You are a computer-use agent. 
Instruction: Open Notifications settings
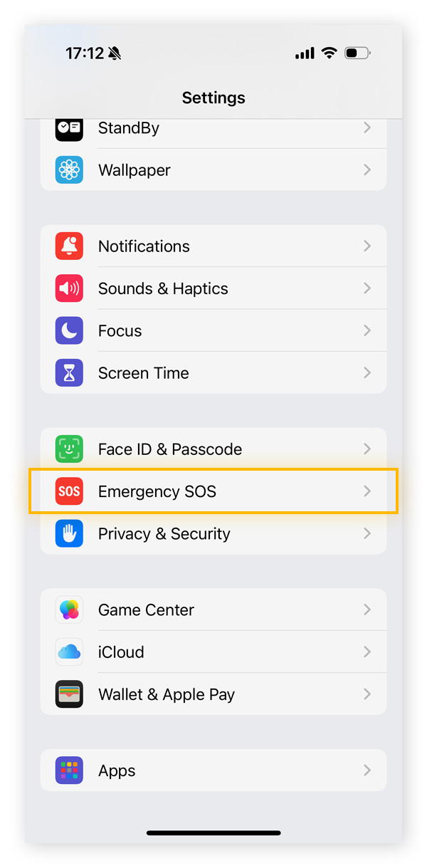[x=213, y=246]
